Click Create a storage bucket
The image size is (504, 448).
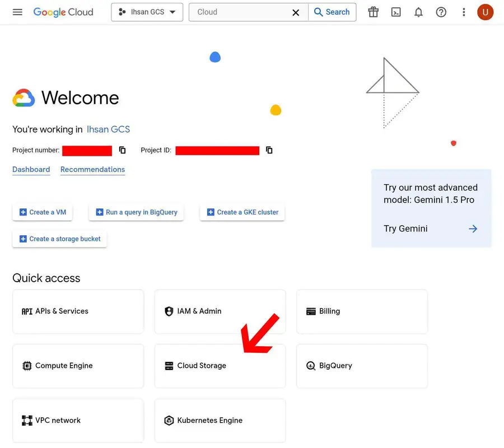click(x=60, y=239)
